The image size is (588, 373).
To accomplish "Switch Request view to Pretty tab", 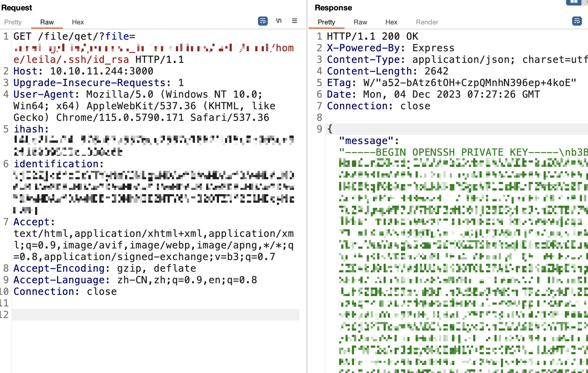I will coord(13,22).
